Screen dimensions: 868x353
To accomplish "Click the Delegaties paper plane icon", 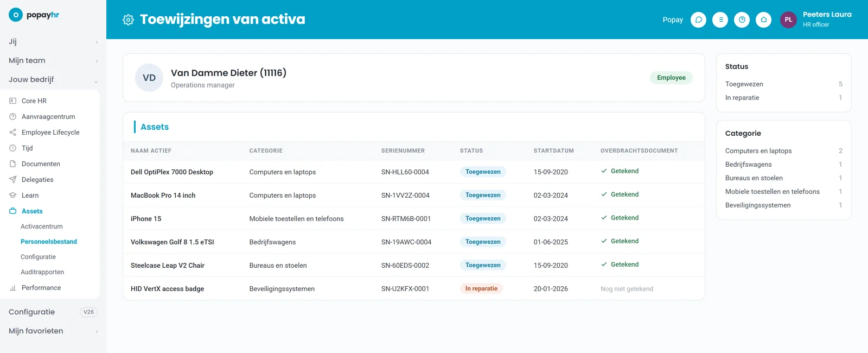I will pyautogui.click(x=13, y=180).
